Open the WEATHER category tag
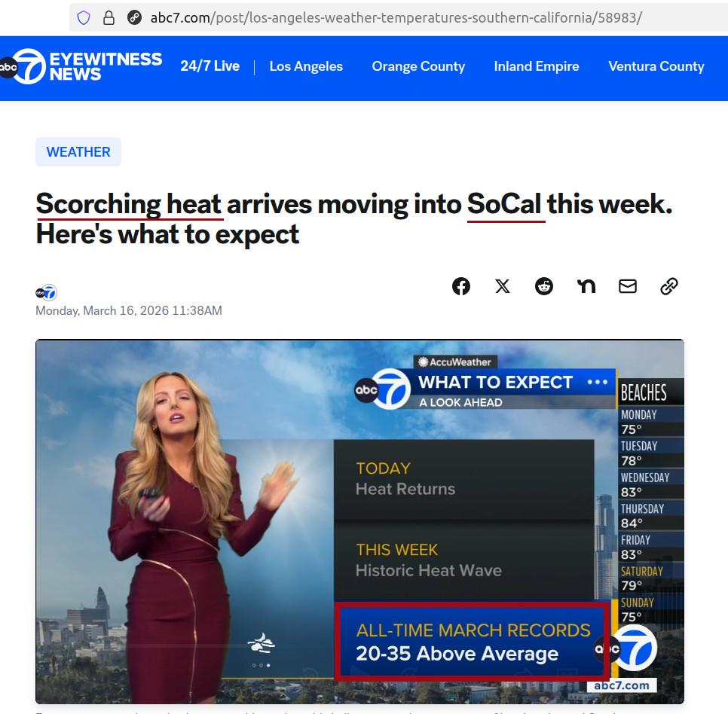The height and width of the screenshot is (714, 728). (78, 151)
